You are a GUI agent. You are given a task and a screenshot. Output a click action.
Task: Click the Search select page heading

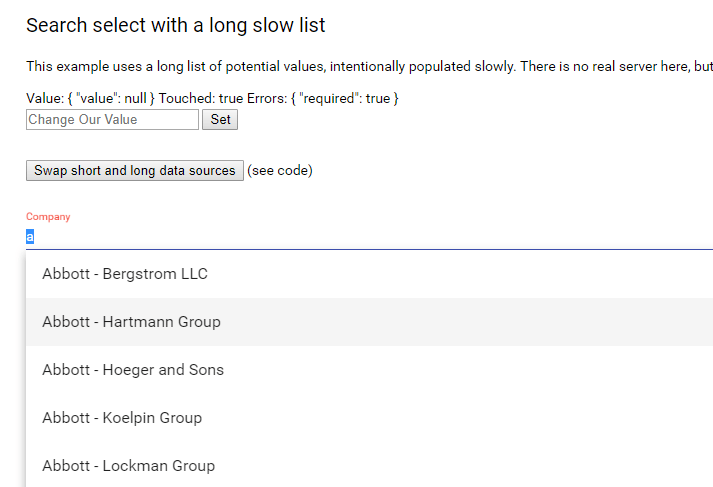tap(175, 25)
